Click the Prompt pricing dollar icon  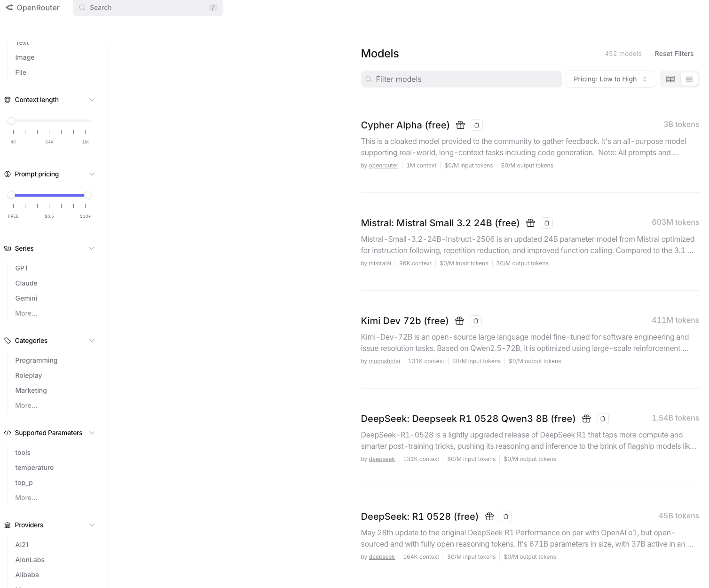pos(8,174)
